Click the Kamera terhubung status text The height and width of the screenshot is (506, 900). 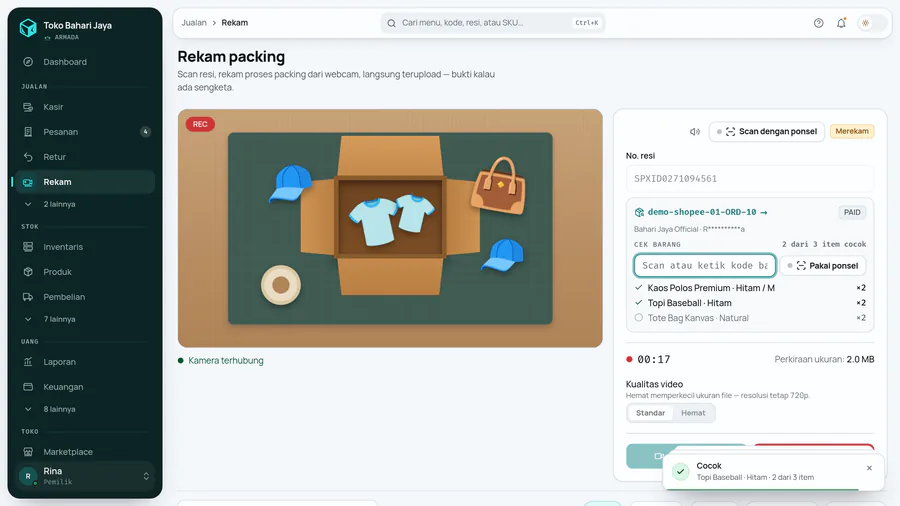(x=226, y=361)
